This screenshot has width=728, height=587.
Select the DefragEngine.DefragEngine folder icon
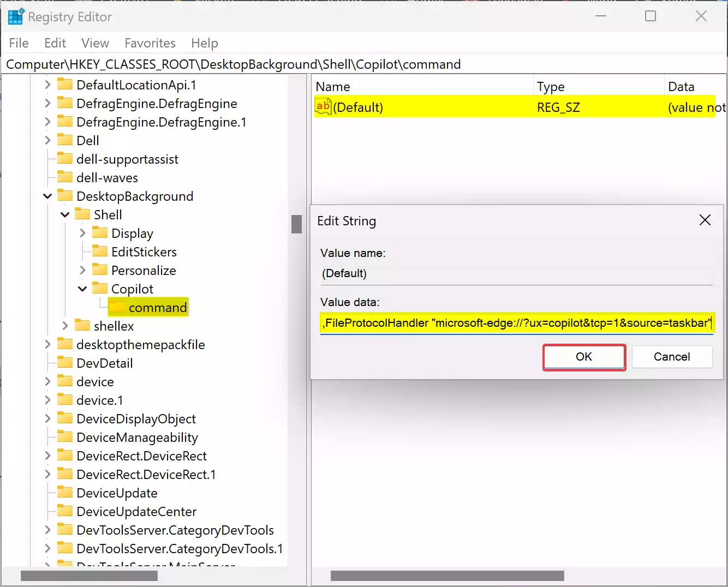point(65,103)
